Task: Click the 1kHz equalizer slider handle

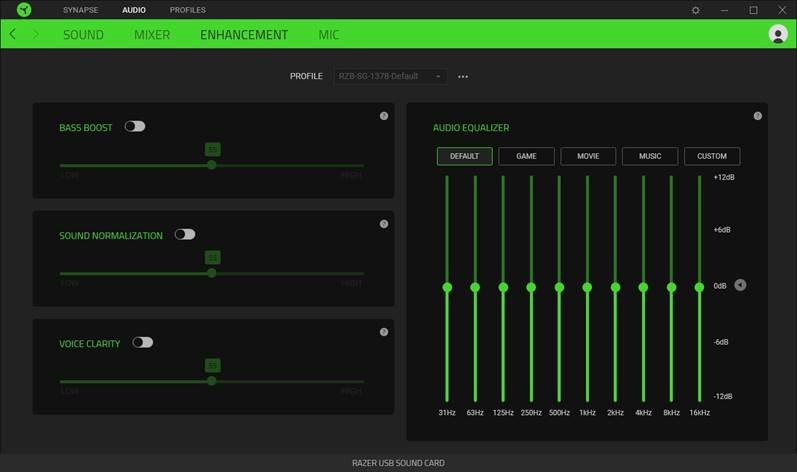Action: 587,288
